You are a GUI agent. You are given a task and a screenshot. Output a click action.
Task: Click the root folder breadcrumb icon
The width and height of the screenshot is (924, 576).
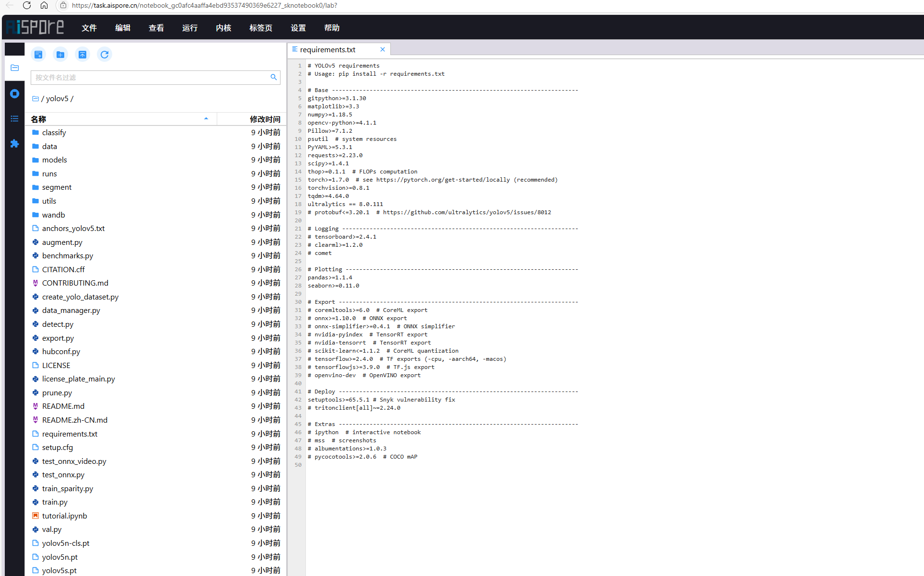[x=35, y=99]
